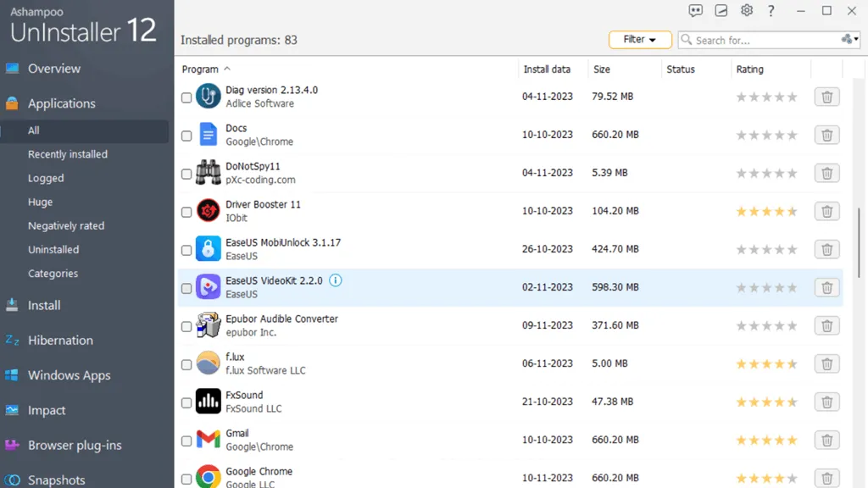Click the help question mark
Image resolution: width=868 pixels, height=488 pixels.
[770, 10]
